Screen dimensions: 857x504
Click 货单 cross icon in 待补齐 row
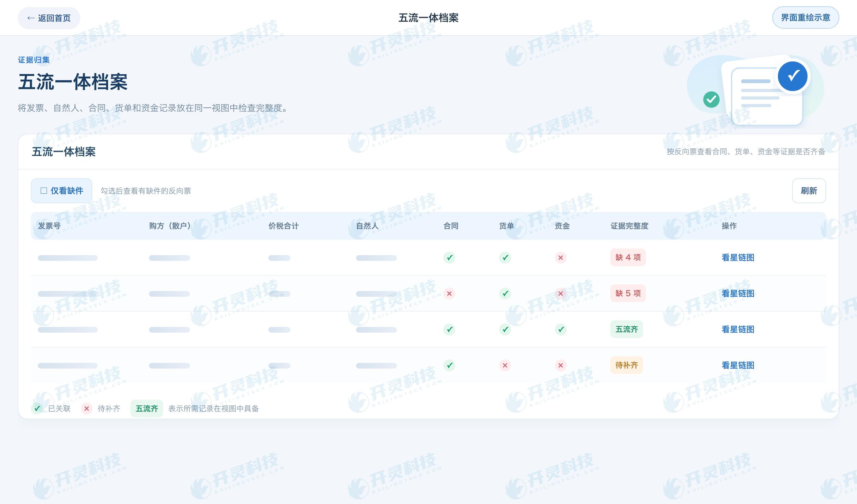coord(505,366)
